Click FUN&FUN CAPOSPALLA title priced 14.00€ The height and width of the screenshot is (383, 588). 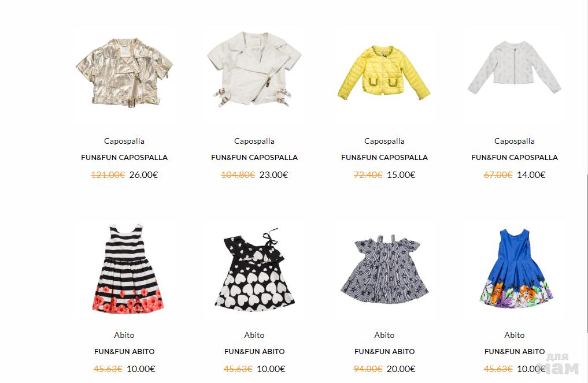click(515, 157)
